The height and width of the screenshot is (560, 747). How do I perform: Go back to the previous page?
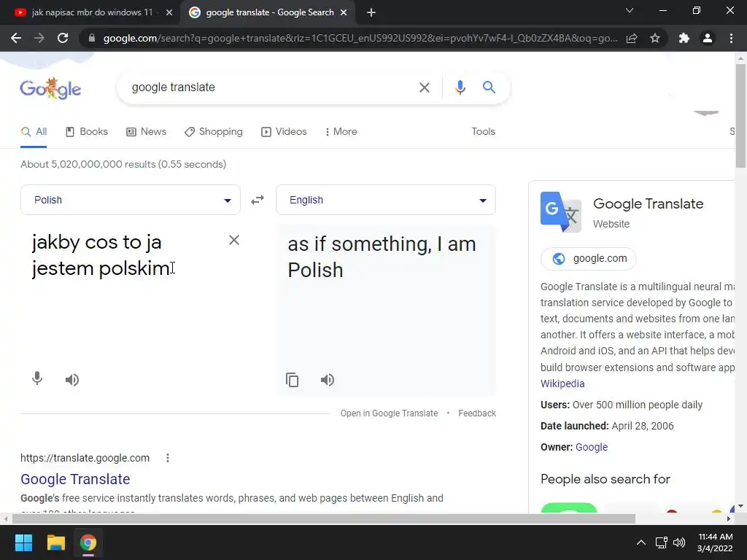coord(16,38)
